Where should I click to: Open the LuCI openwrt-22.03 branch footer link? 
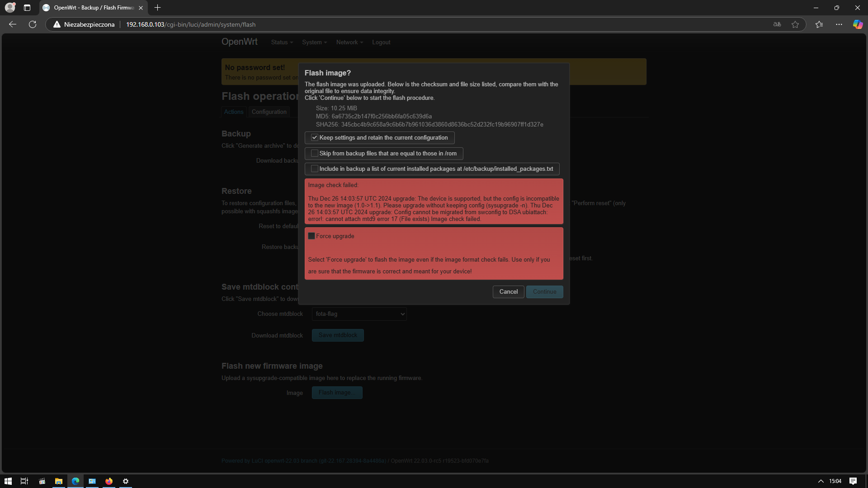(x=304, y=461)
